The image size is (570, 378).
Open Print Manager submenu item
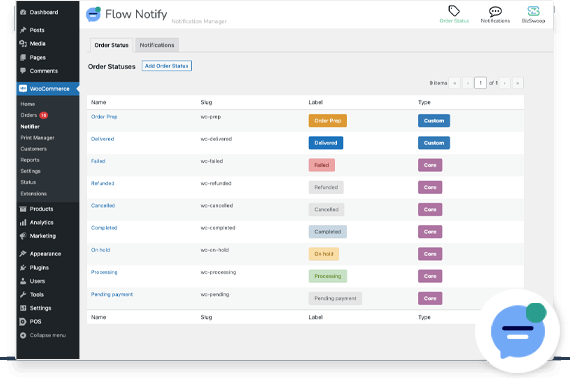(37, 138)
